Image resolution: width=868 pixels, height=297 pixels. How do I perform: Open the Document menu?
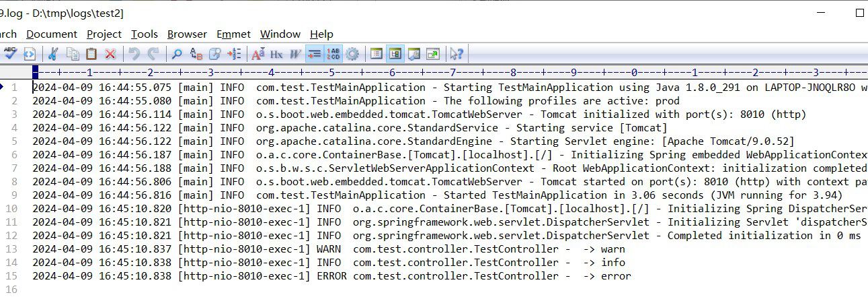point(52,34)
